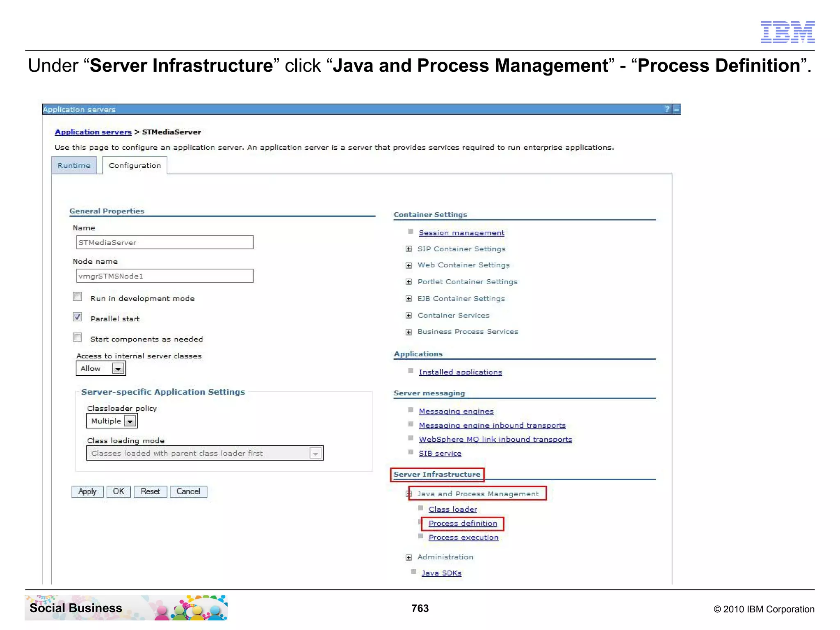Open the Process execution link

[463, 537]
